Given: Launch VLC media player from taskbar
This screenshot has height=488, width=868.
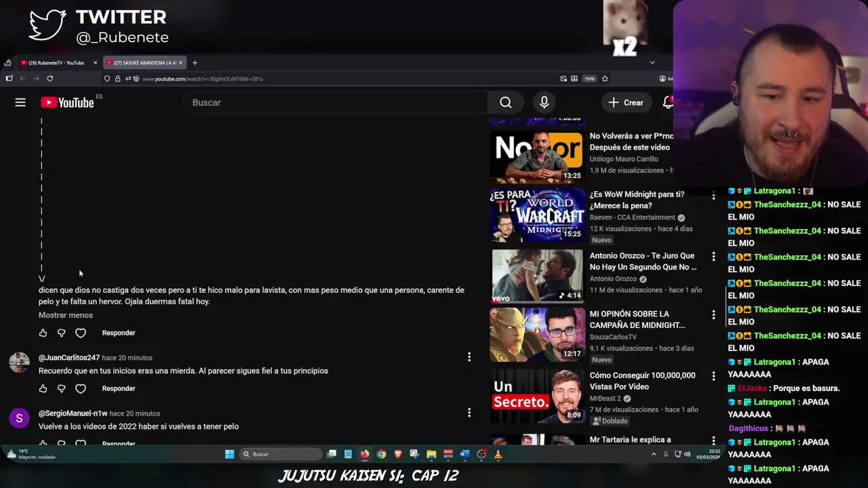Looking at the screenshot, I should pos(498,454).
